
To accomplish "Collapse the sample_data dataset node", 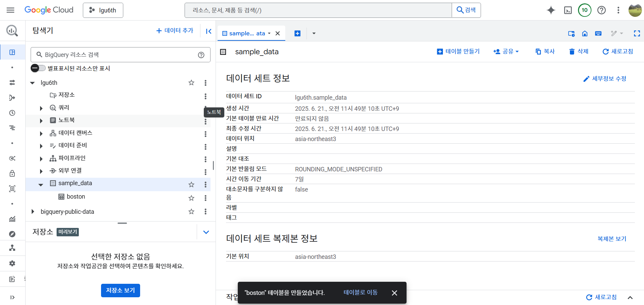I will [x=41, y=184].
